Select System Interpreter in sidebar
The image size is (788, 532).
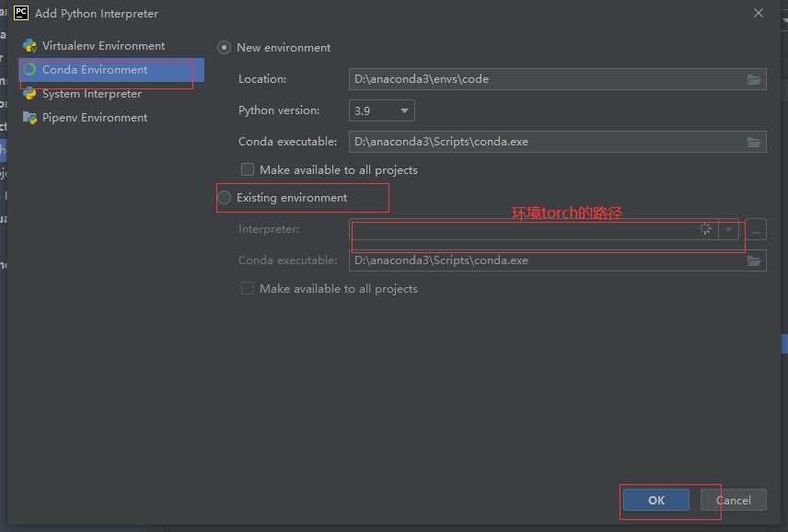click(111, 94)
